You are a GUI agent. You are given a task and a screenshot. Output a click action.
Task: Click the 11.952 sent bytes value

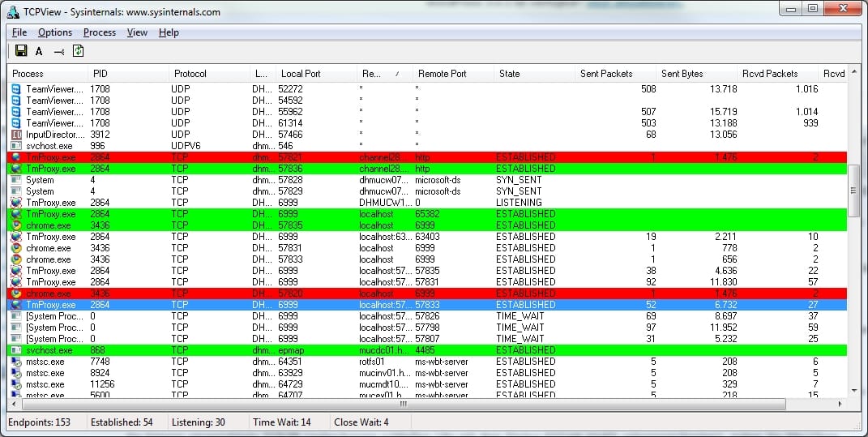[x=722, y=328]
